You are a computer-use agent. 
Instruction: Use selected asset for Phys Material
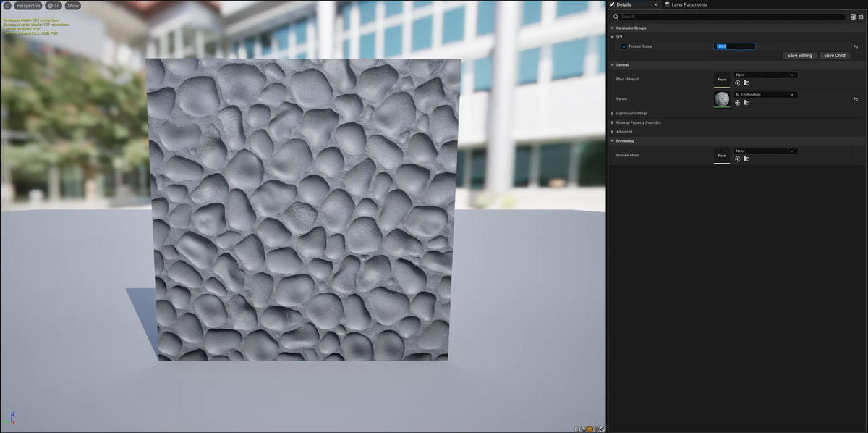[738, 83]
